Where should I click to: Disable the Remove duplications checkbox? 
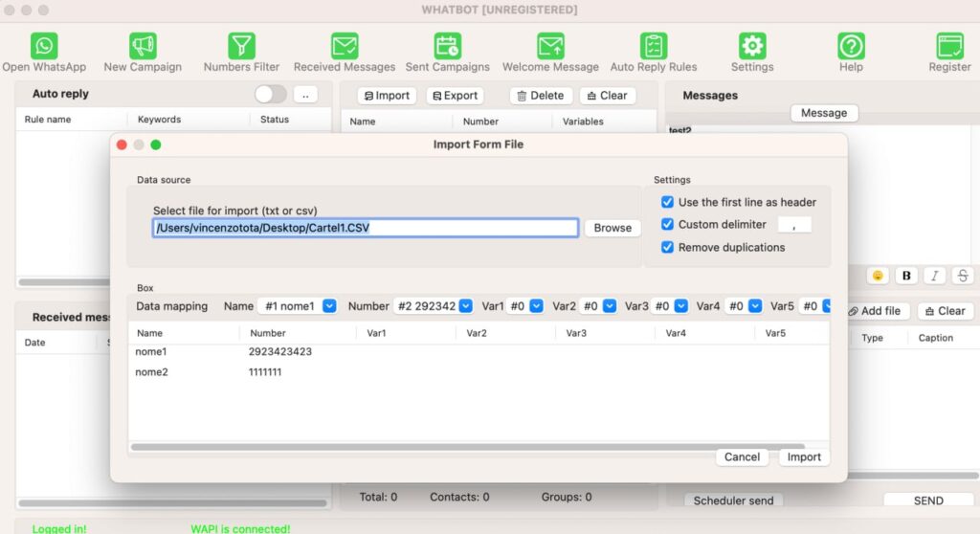[668, 247]
